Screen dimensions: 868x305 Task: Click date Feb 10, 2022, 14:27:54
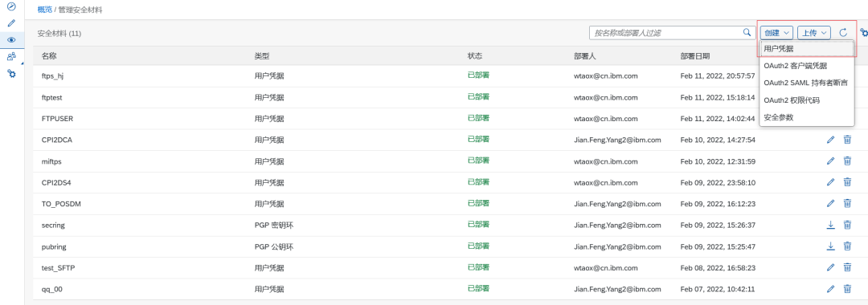(718, 140)
